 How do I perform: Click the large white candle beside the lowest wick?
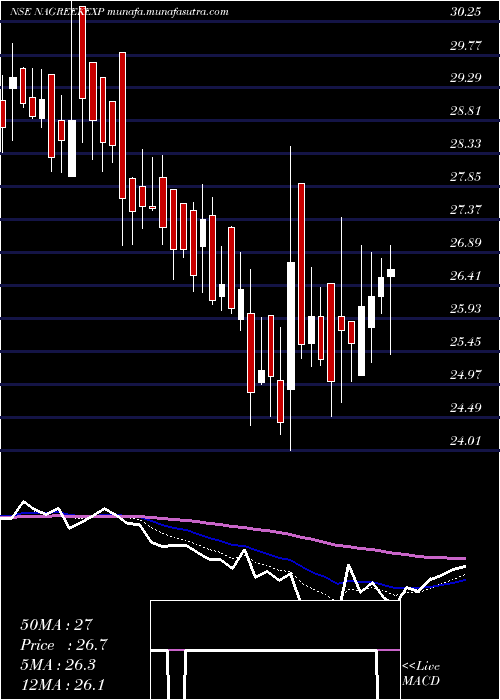point(291,326)
